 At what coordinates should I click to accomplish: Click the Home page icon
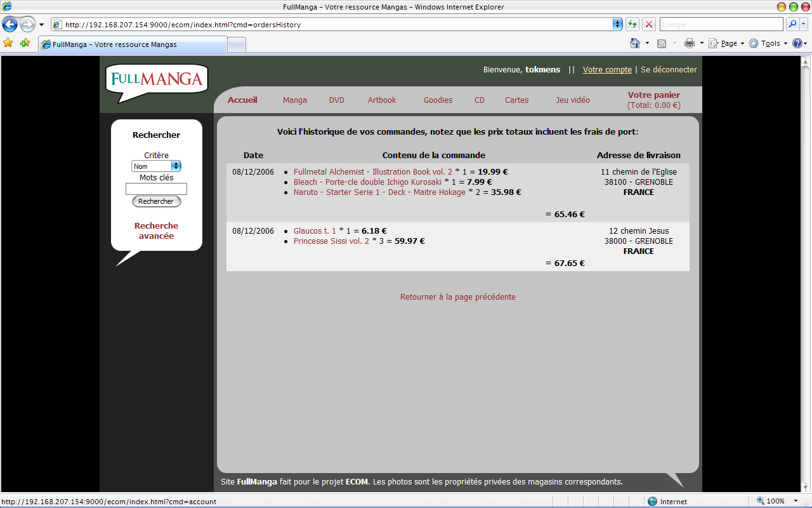tap(635, 43)
